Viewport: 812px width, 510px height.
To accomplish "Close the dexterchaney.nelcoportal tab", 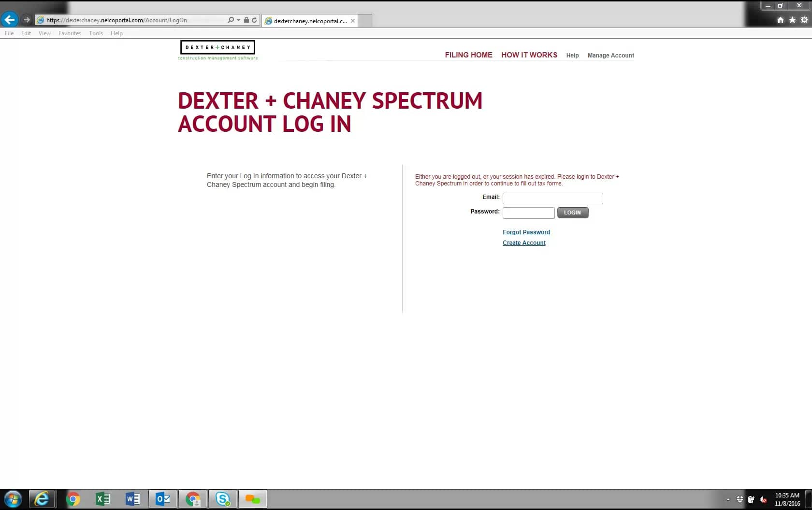I will [353, 21].
